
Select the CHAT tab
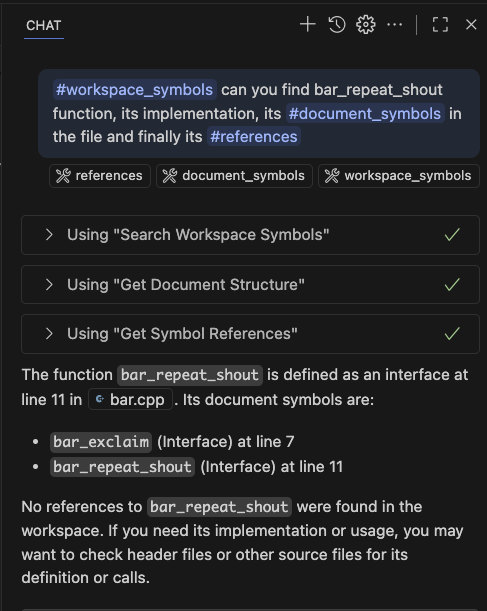point(44,25)
